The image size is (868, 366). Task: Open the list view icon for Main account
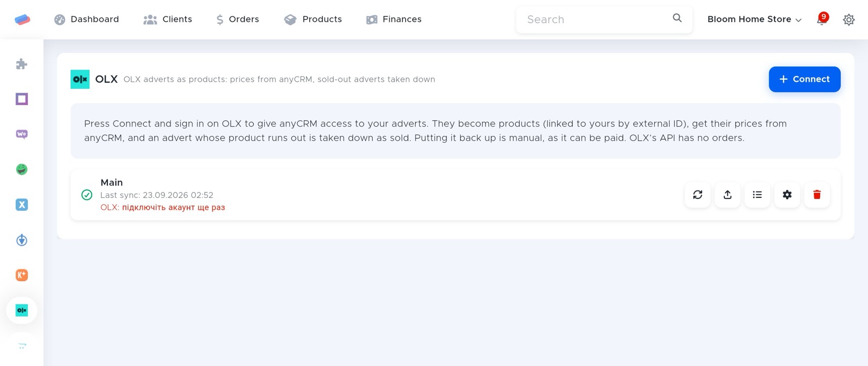pyautogui.click(x=757, y=195)
